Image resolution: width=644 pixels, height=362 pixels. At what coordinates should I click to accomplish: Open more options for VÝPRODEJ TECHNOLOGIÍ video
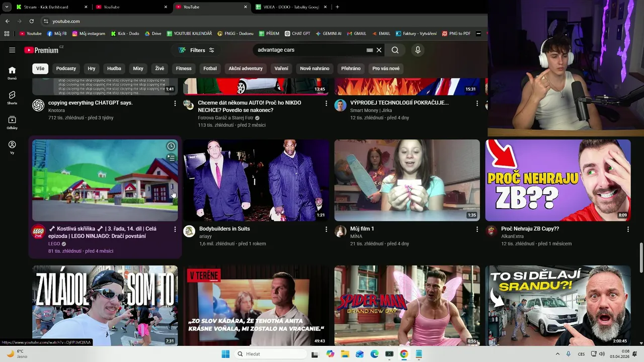pos(477,103)
